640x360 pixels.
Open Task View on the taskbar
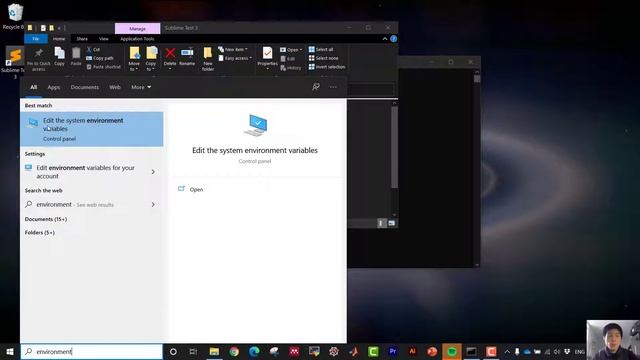click(193, 351)
